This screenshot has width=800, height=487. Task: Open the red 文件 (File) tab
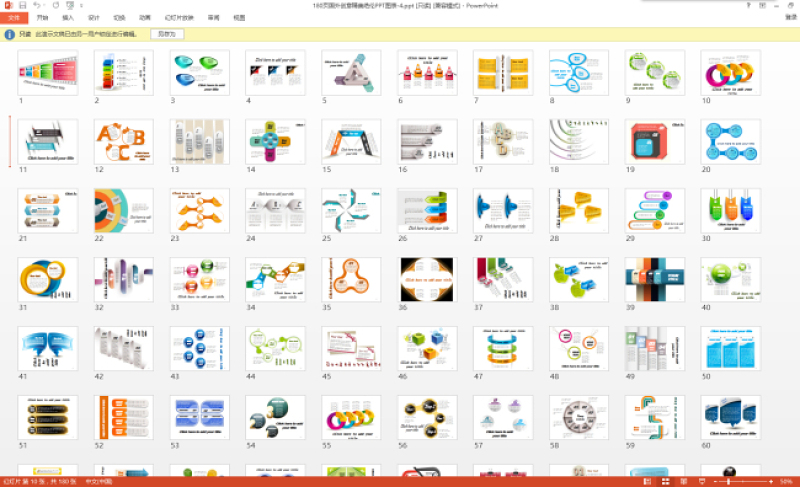[x=13, y=18]
